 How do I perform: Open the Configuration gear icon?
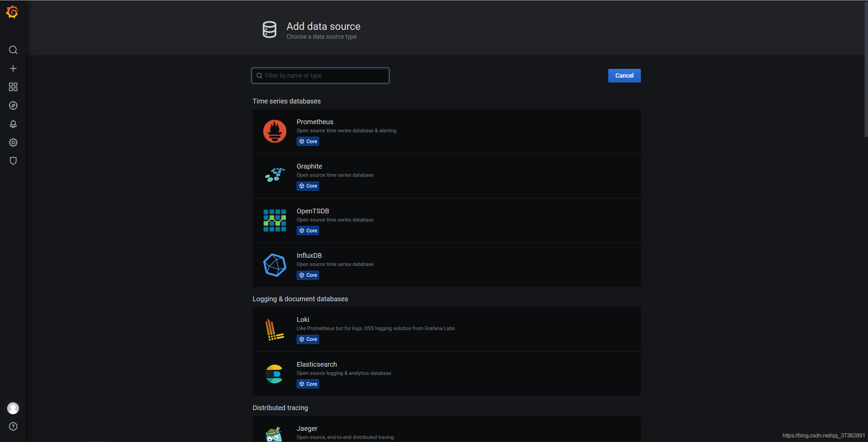click(x=13, y=142)
